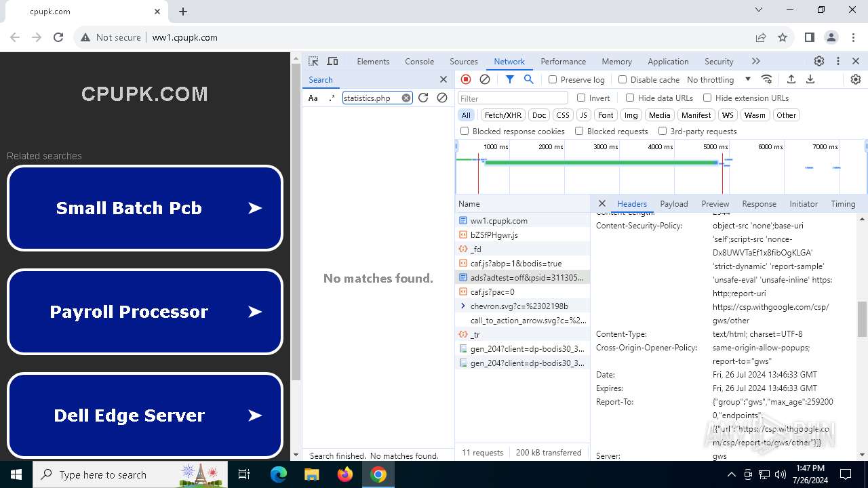Open the Application tab
Viewport: 868px width, 488px height.
(668, 61)
